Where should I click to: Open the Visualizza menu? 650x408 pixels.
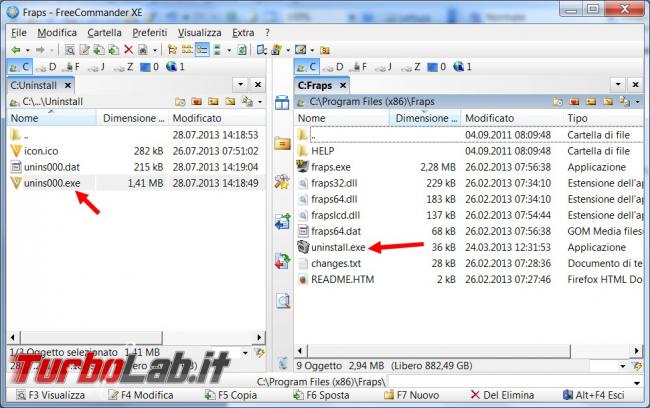coord(199,33)
